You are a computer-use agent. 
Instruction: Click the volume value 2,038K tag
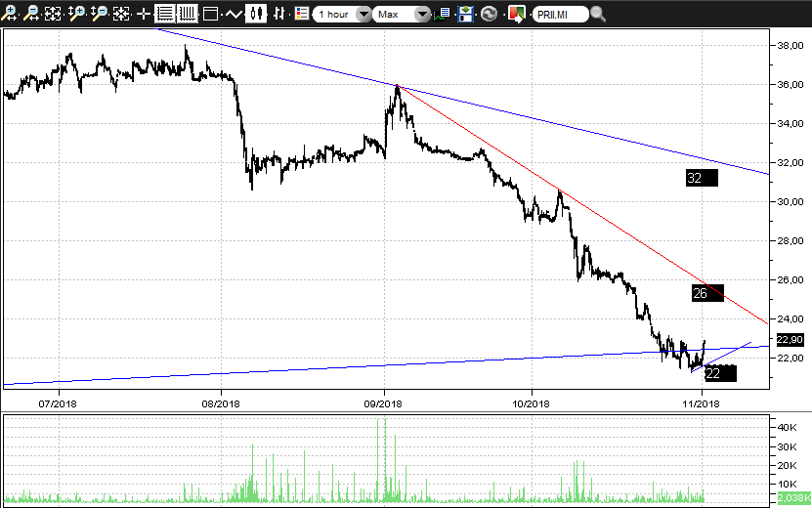pos(793,497)
